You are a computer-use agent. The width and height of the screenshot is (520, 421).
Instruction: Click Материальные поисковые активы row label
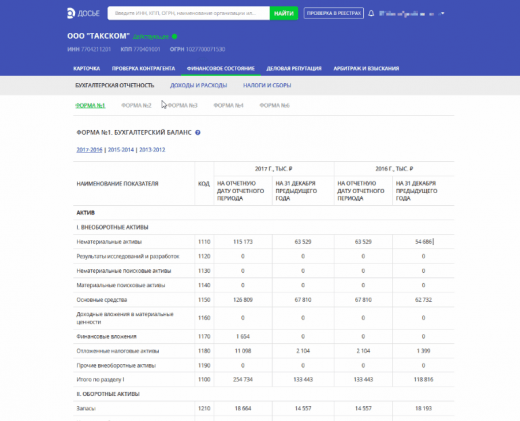coord(121,285)
